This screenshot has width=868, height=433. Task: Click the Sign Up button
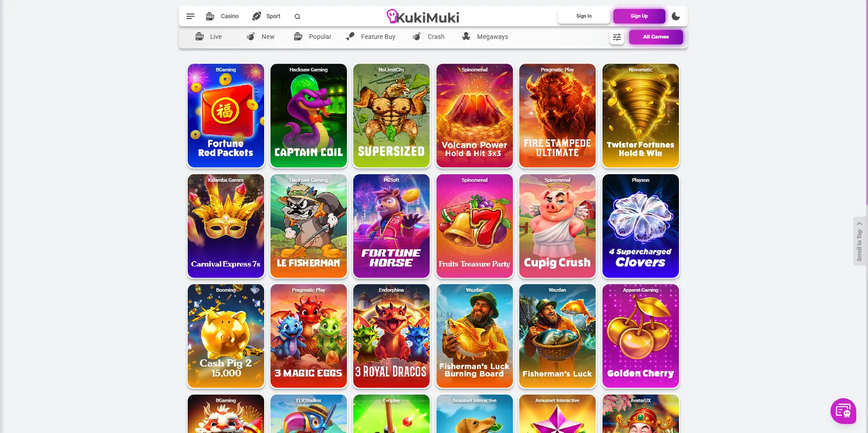coord(639,16)
